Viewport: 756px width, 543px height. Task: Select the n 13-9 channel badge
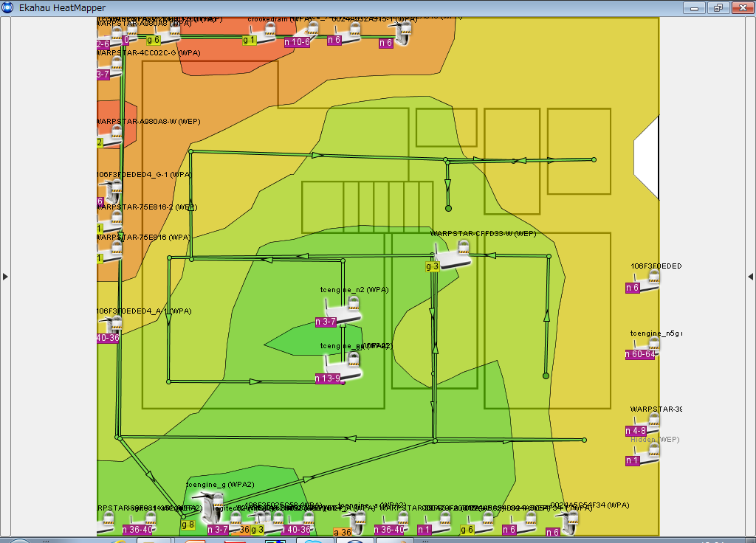(x=328, y=378)
